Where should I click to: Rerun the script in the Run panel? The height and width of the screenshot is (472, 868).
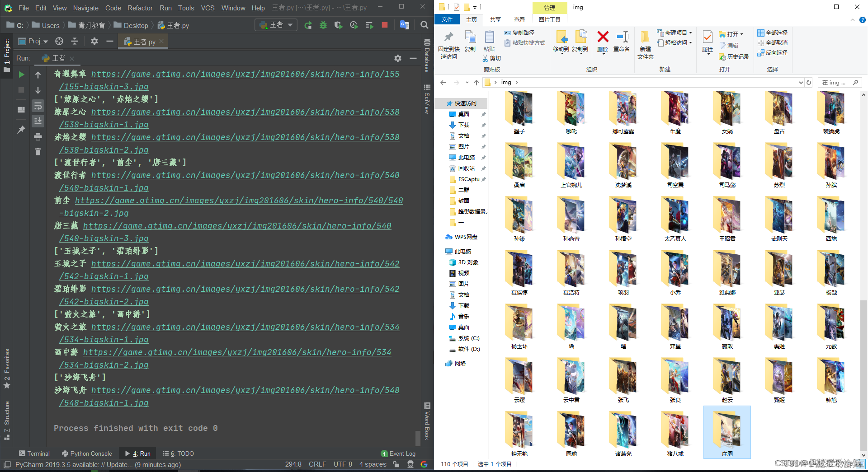click(21, 75)
